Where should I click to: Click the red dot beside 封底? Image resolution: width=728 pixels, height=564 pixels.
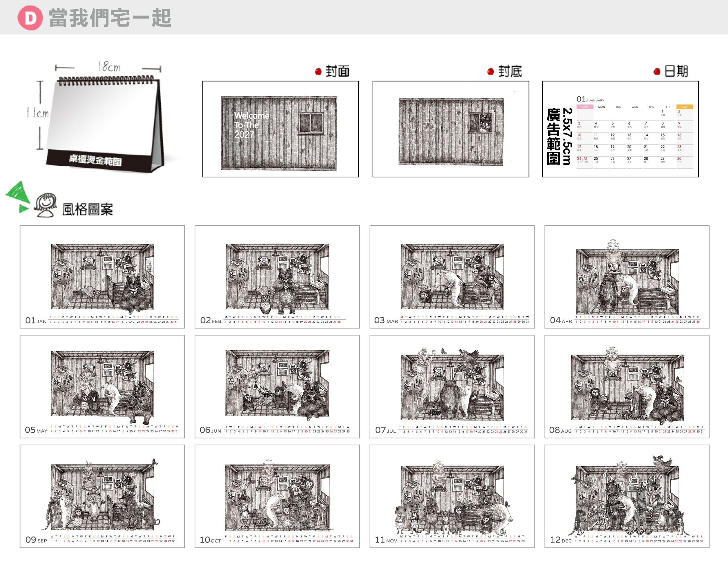(490, 72)
